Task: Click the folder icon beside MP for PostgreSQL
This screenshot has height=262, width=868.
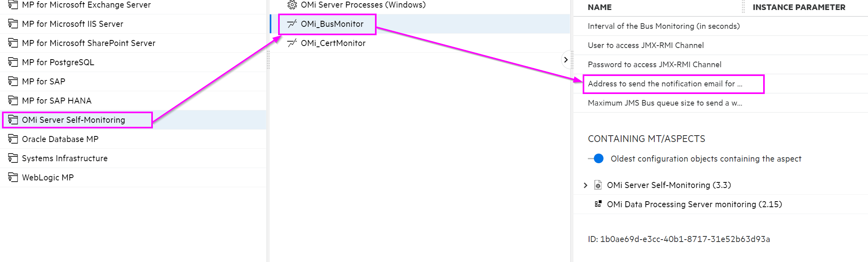Action: 13,62
